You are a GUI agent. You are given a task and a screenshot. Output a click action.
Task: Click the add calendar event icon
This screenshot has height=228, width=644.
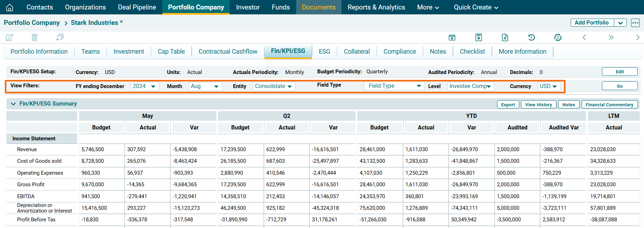point(452,37)
